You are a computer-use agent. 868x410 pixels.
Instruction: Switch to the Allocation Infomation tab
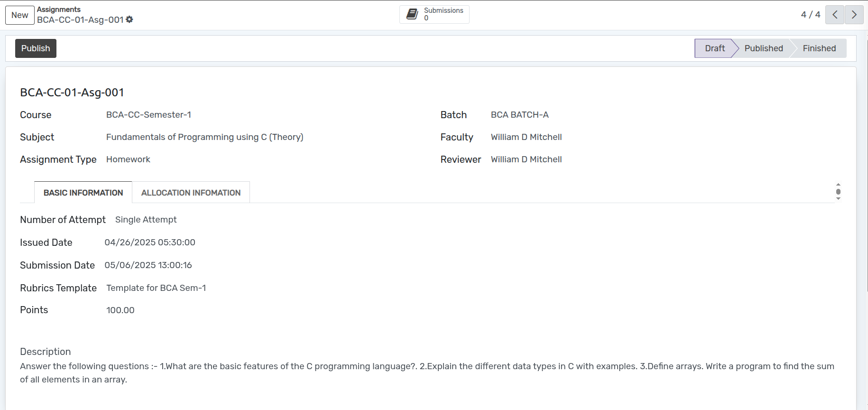pyautogui.click(x=191, y=193)
